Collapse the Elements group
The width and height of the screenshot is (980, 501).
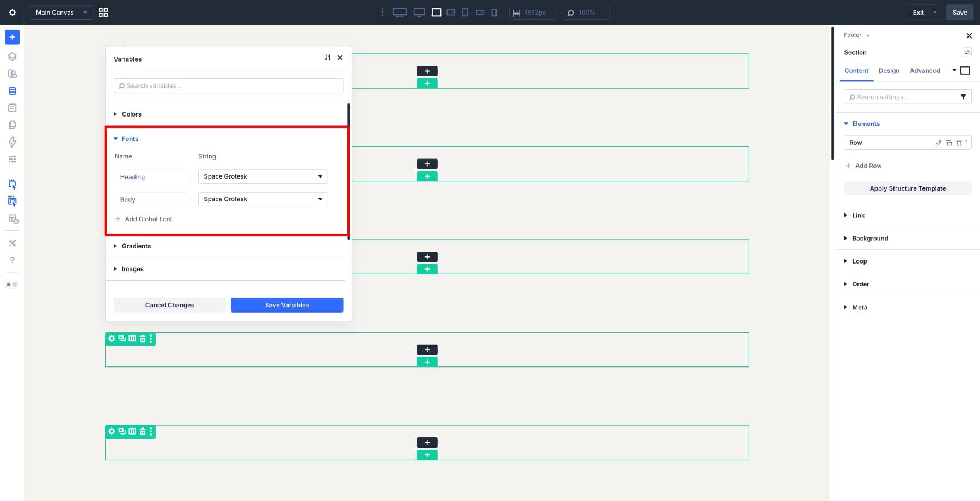[x=862, y=124]
